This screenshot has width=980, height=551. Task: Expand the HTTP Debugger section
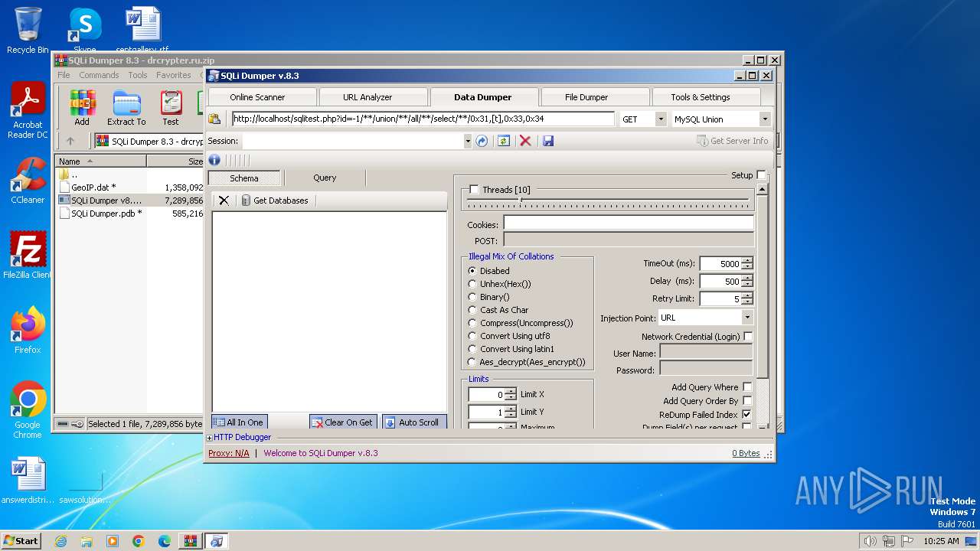[x=210, y=438]
